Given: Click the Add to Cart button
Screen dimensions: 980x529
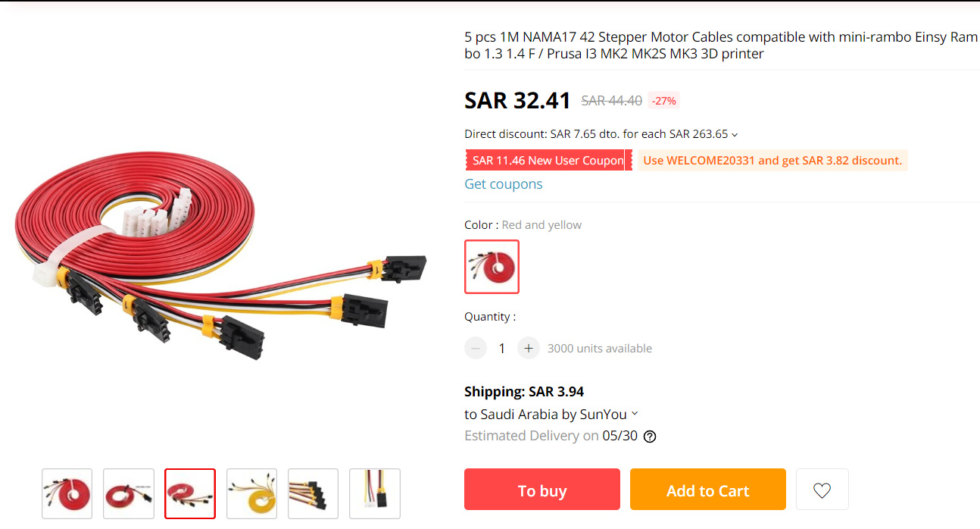Looking at the screenshot, I should (707, 490).
